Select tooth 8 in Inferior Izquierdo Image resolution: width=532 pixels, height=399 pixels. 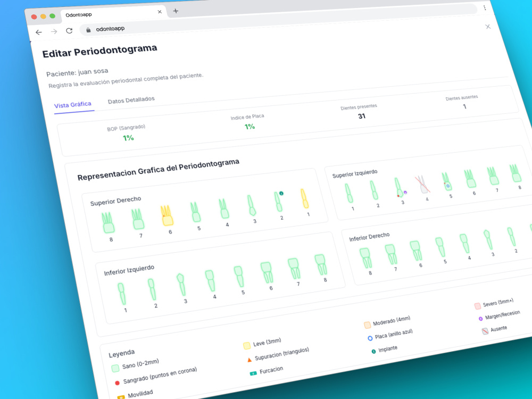(321, 264)
